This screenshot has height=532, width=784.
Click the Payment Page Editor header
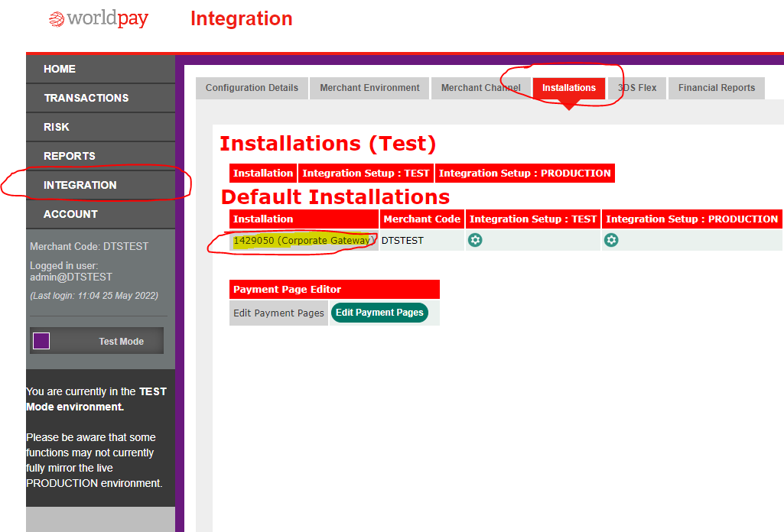point(334,289)
